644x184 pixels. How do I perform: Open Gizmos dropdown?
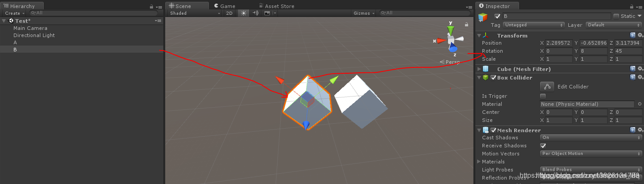[x=364, y=13]
